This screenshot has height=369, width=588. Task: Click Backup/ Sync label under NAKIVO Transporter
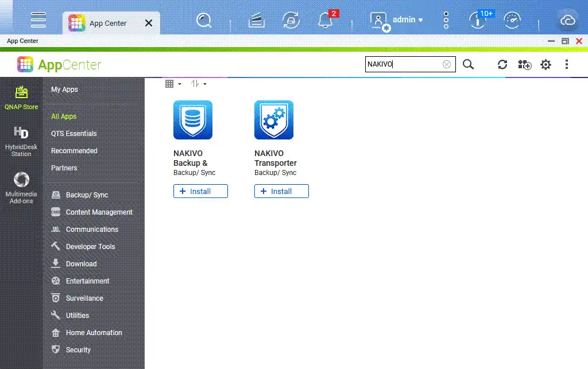click(x=275, y=173)
